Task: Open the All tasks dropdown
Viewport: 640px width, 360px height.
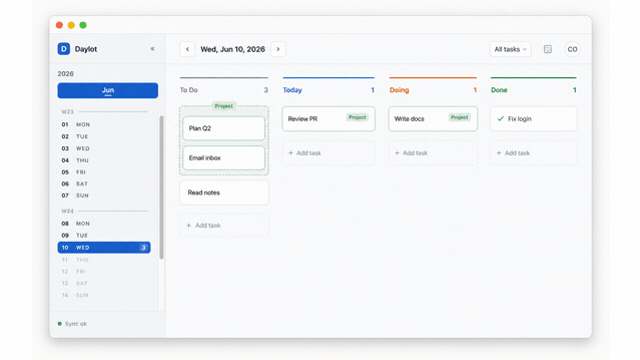Action: 510,49
